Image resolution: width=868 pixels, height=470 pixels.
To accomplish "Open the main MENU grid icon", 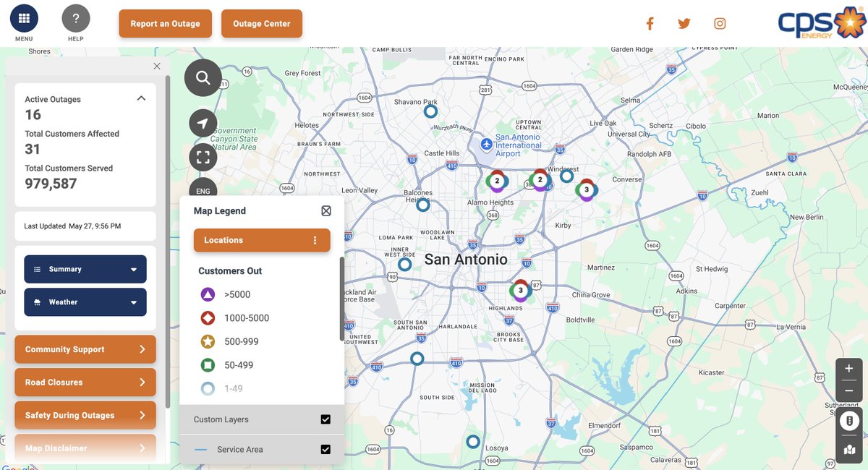I will 25,18.
